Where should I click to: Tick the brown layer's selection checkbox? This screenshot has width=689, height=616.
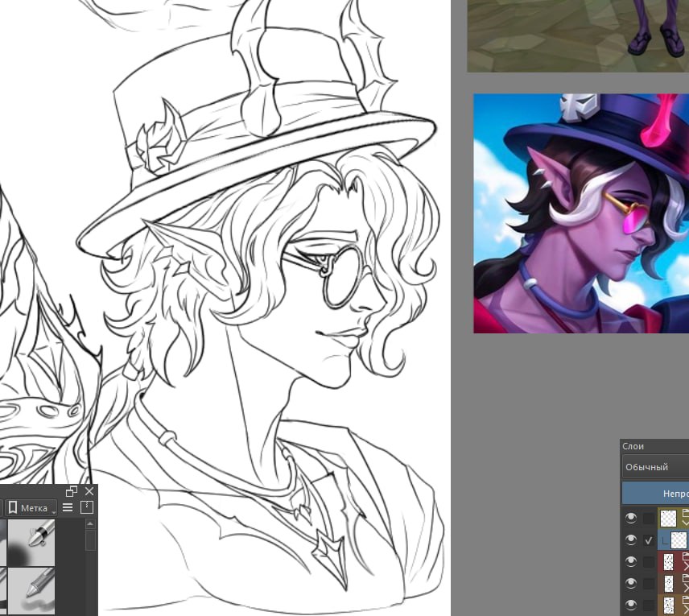(649, 584)
